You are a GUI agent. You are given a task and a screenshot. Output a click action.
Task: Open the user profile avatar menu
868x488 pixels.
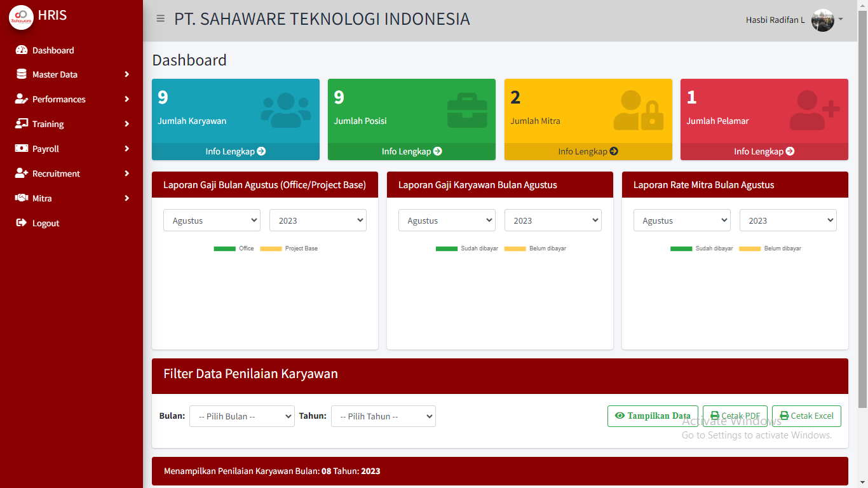[824, 20]
